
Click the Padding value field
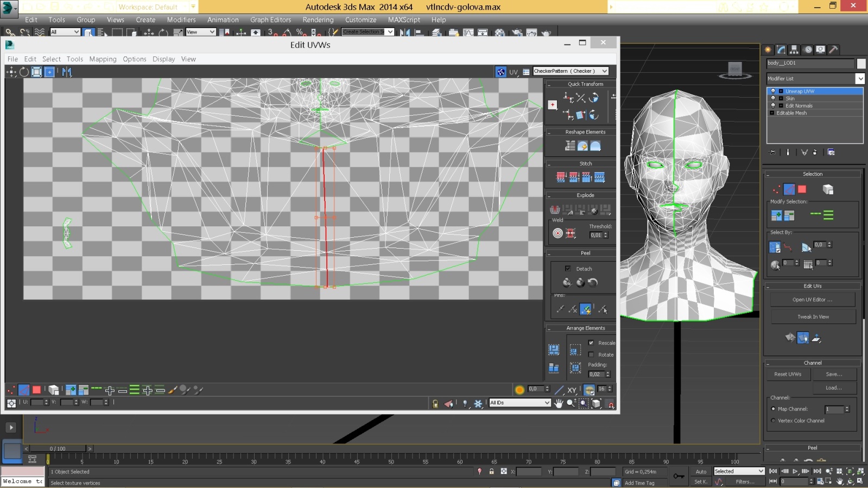[596, 374]
